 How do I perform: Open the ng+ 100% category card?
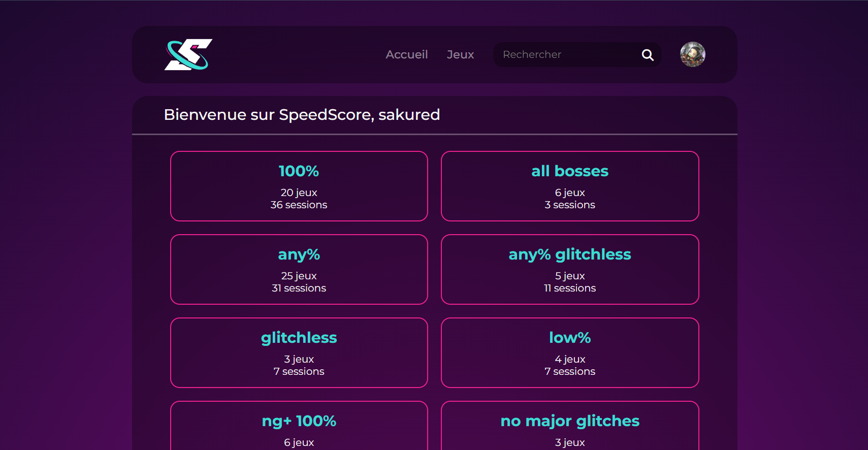tap(299, 426)
